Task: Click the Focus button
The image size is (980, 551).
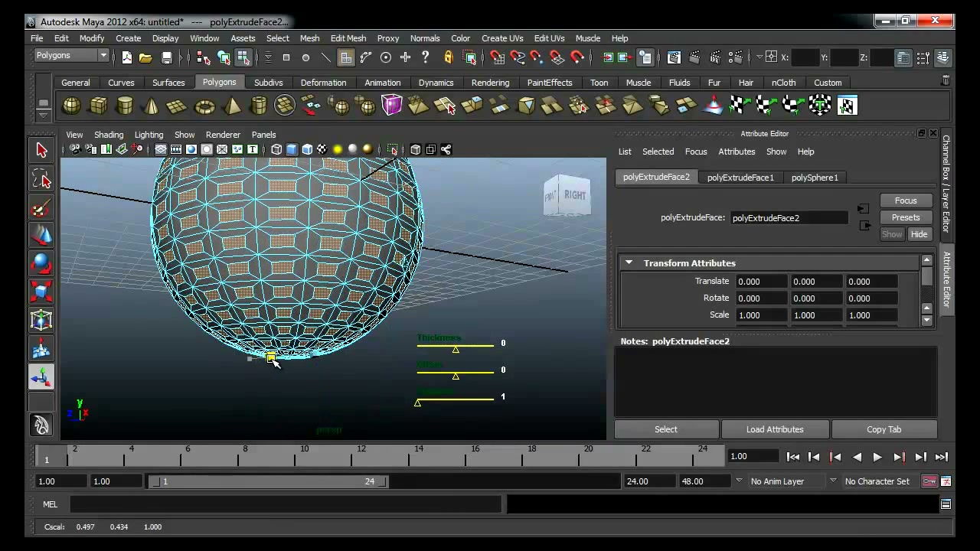Action: pyautogui.click(x=906, y=201)
